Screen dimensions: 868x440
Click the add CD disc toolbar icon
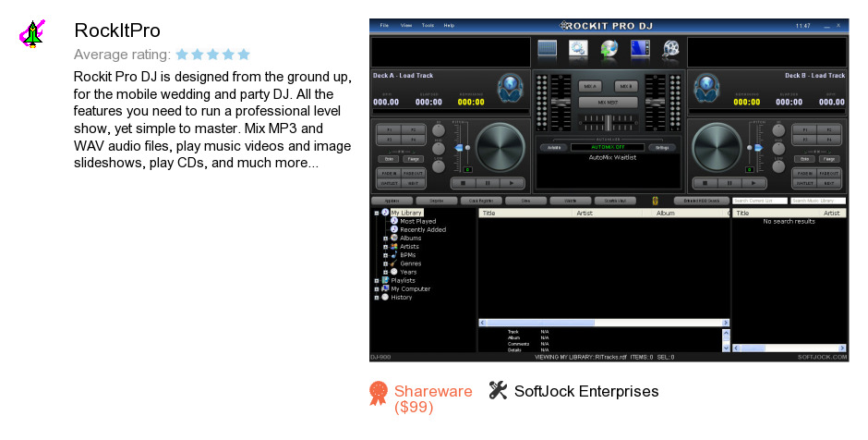[x=609, y=49]
